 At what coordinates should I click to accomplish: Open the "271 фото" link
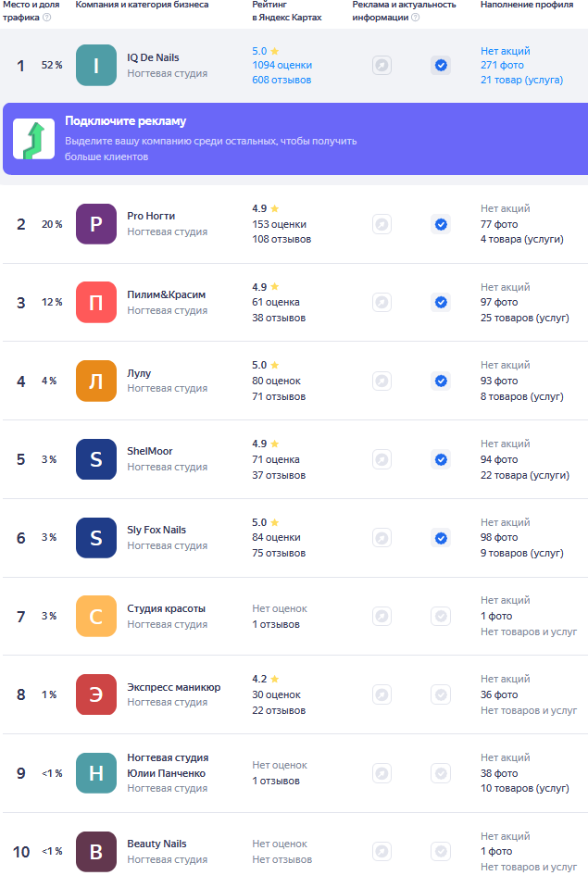pos(502,65)
